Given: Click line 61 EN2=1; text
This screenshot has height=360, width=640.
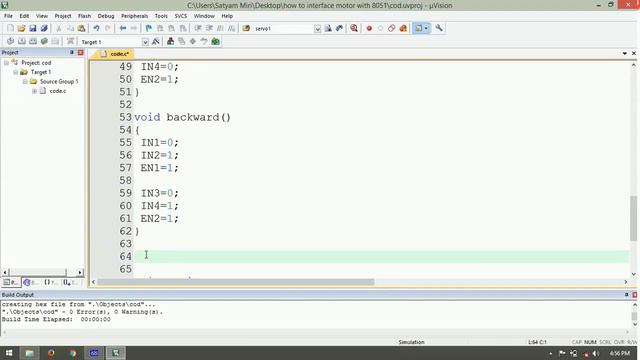Looking at the screenshot, I should tap(160, 219).
